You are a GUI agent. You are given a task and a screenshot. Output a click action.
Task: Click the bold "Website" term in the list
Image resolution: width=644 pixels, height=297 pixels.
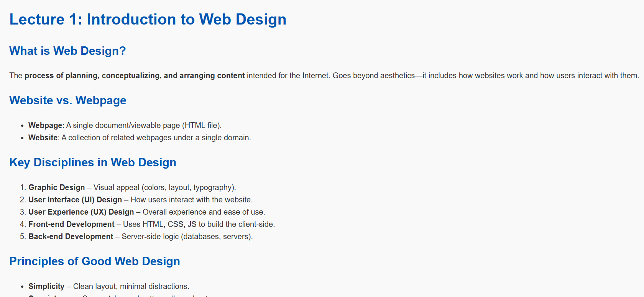(x=43, y=138)
